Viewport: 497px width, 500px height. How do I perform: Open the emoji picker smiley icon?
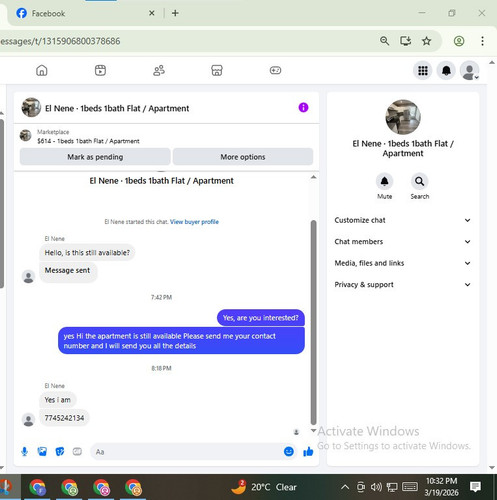pos(289,451)
